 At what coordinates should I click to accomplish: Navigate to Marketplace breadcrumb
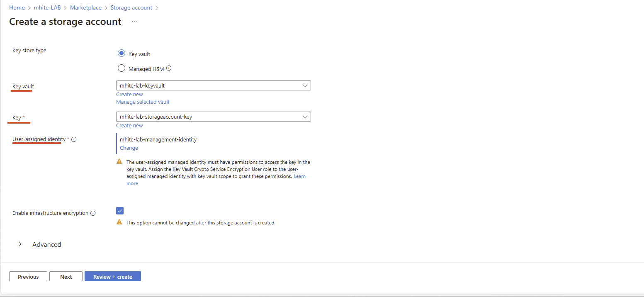86,8
